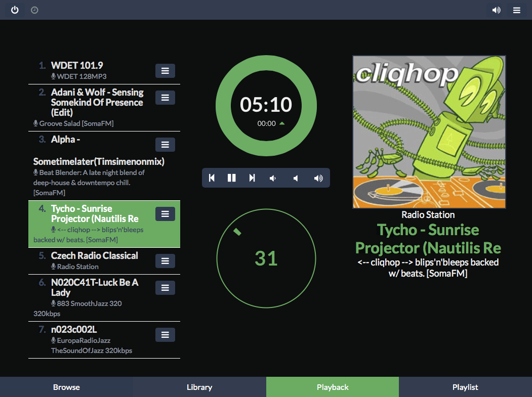Open menu for Alpha - Sometimelater track

point(165,145)
